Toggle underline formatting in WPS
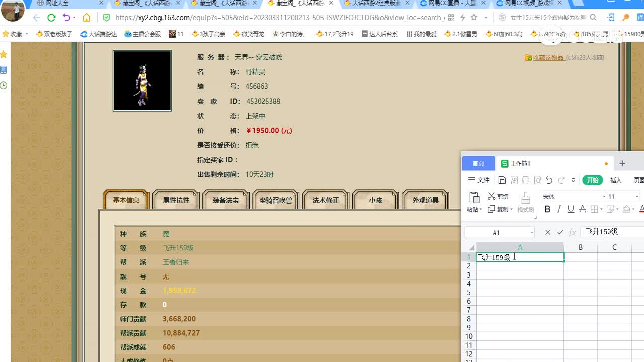This screenshot has height=362, width=644. tap(571, 209)
